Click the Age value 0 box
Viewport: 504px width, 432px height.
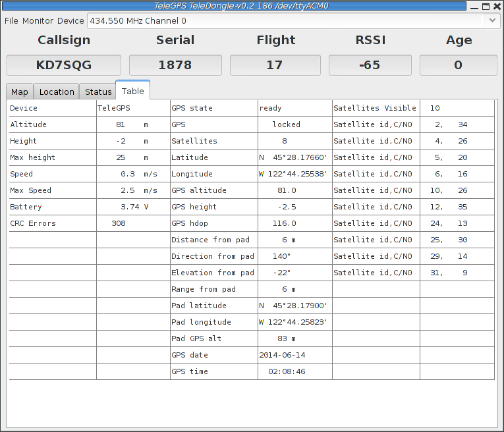pos(458,65)
